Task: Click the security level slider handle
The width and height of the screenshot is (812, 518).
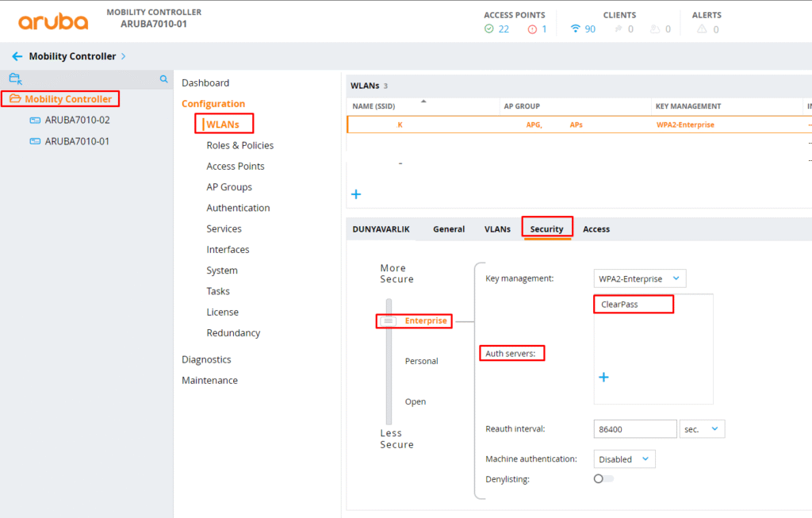Action: pos(389,321)
